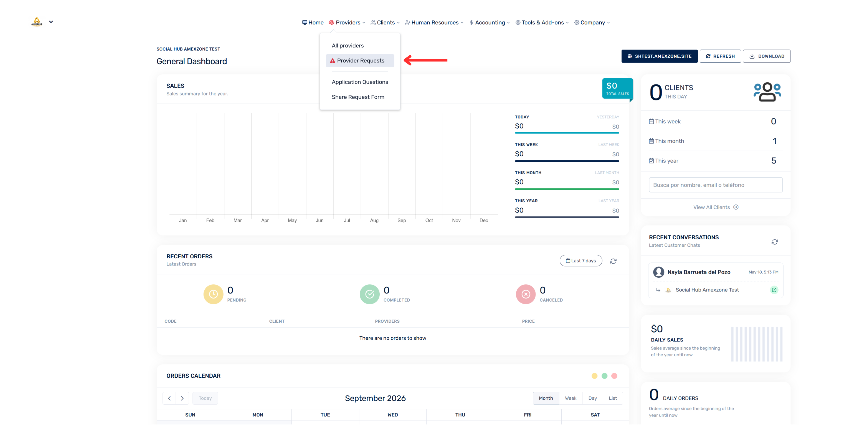Expand the Clients chevron arrow
Viewport: 868px width, 434px height.
tap(398, 23)
